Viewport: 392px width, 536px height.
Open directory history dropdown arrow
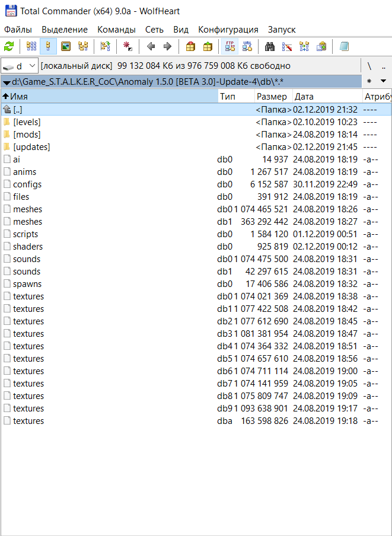pos(384,81)
